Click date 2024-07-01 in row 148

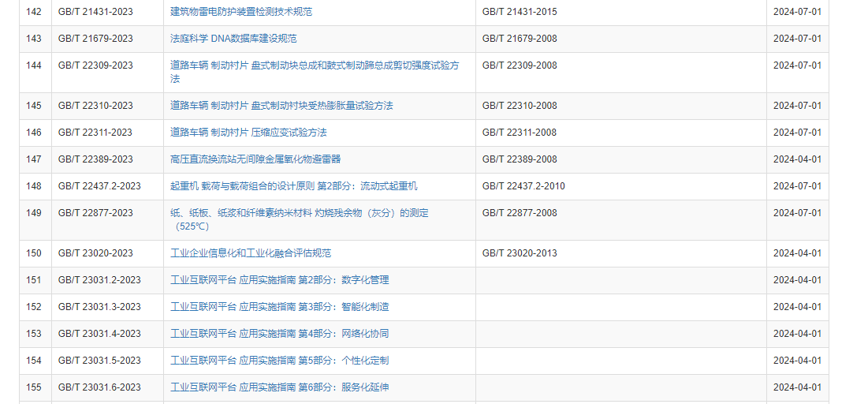point(798,186)
